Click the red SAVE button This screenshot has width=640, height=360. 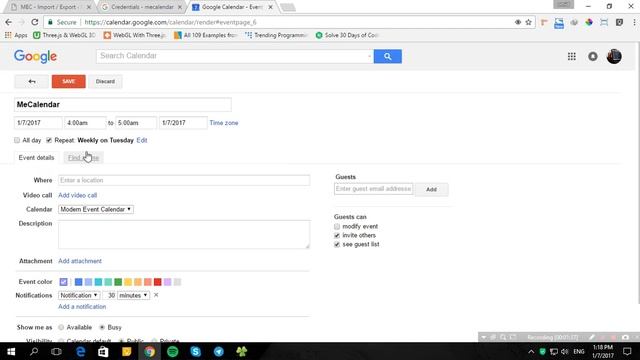coord(69,81)
